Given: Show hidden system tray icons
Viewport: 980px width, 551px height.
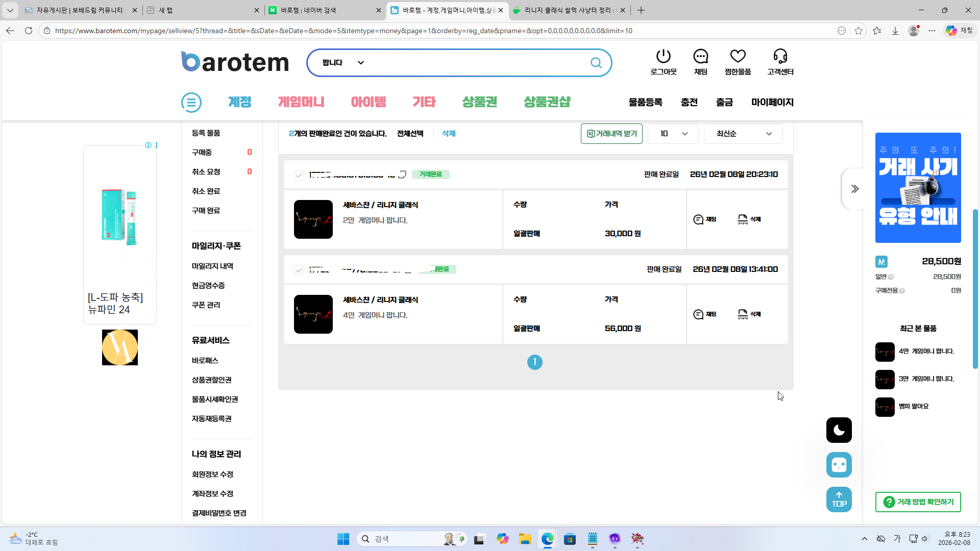Looking at the screenshot, I should [865, 539].
